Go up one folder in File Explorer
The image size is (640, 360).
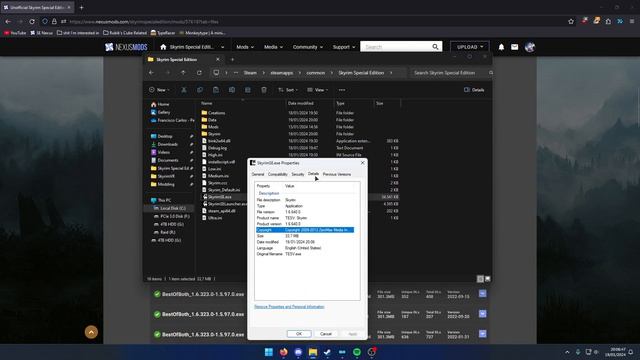(x=183, y=73)
